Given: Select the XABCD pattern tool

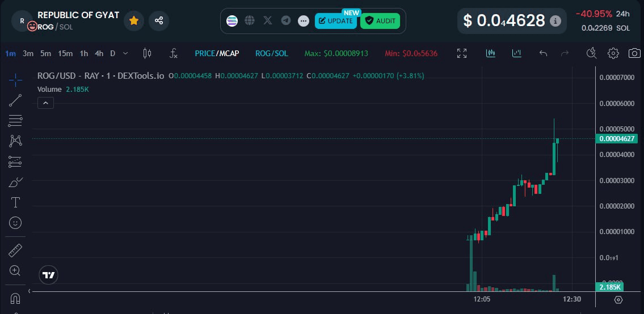Looking at the screenshot, I should tap(15, 141).
